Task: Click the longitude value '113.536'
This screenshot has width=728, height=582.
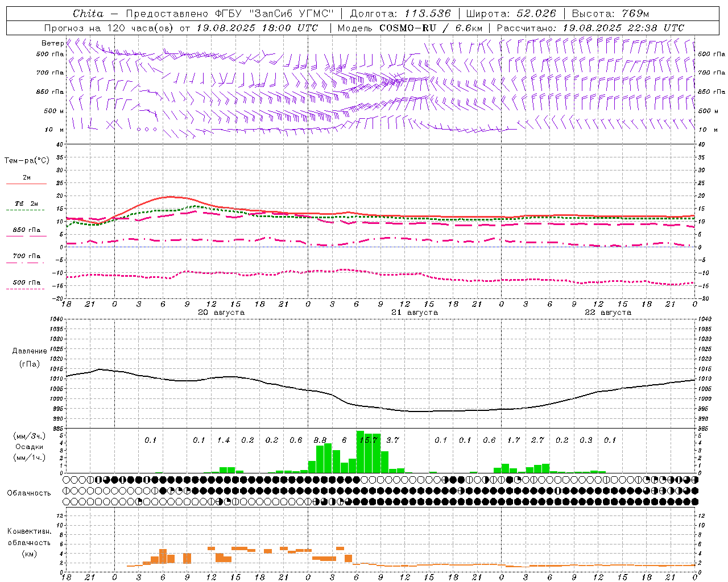Action: (x=427, y=13)
